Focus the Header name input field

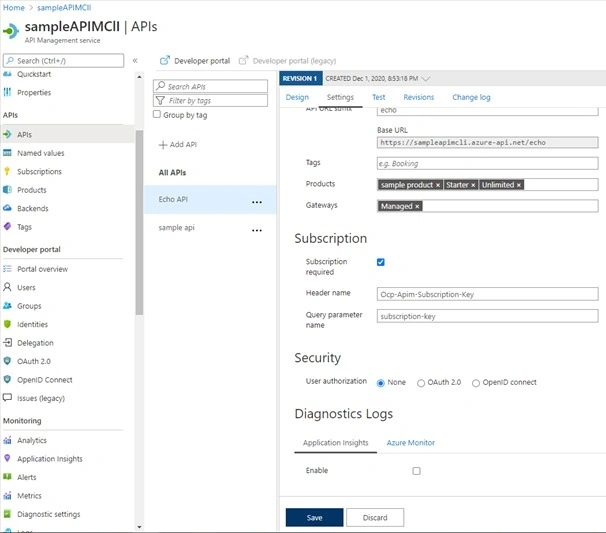tap(487, 294)
